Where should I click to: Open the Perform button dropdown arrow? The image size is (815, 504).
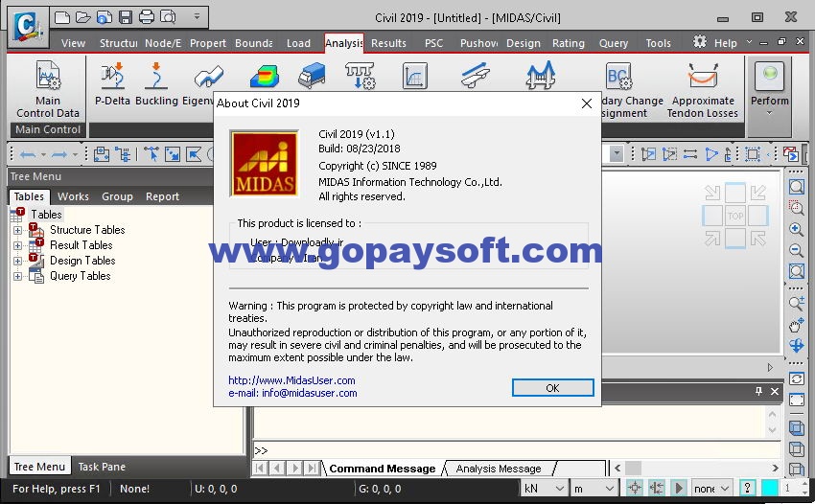tap(769, 113)
